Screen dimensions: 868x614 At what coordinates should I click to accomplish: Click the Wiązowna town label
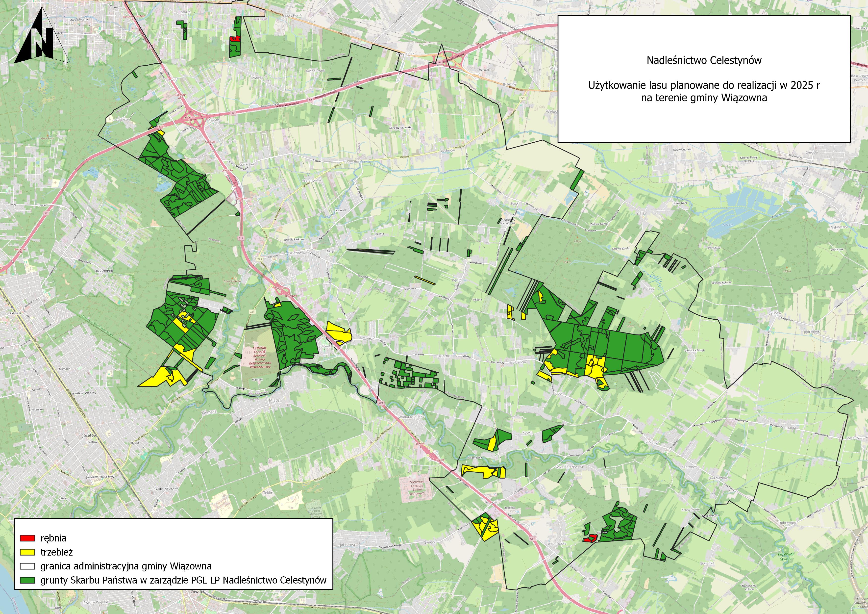coord(297,253)
